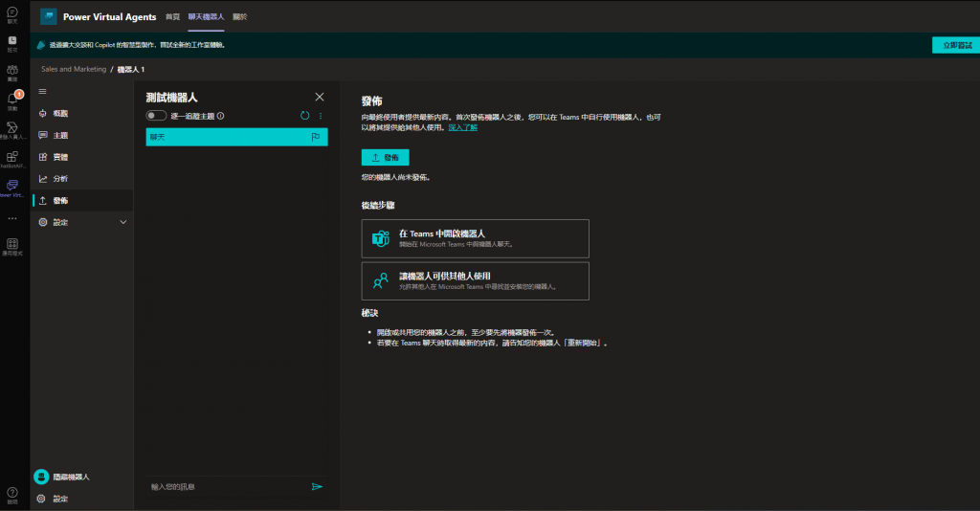The width and height of the screenshot is (980, 511).
Task: Show info for 逐一追蹤主題
Action: (x=221, y=116)
